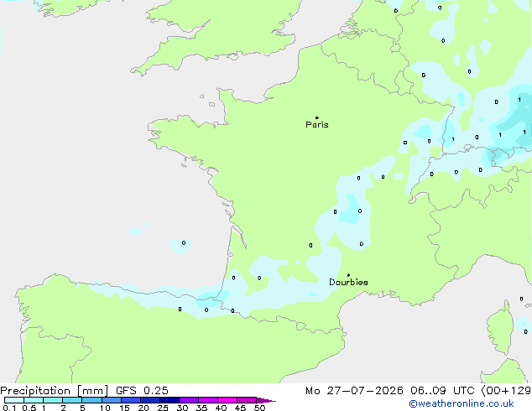Click the Dourbies location label
532x411 pixels.
pyautogui.click(x=348, y=282)
